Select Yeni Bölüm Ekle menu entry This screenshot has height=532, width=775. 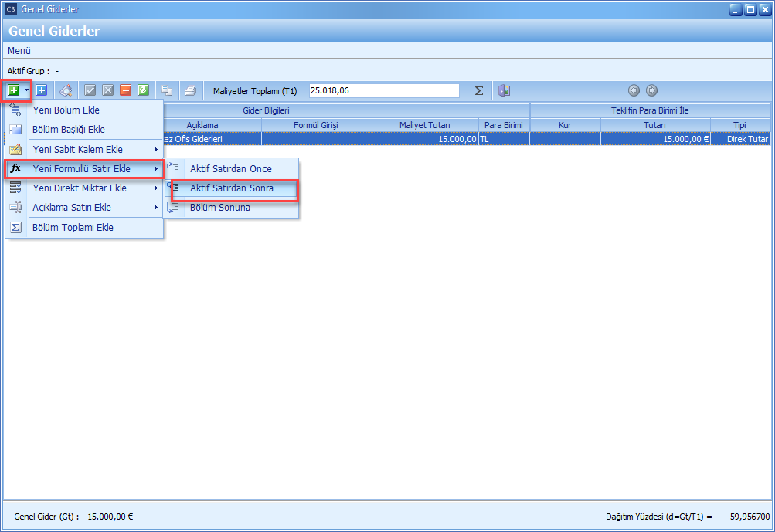(66, 110)
